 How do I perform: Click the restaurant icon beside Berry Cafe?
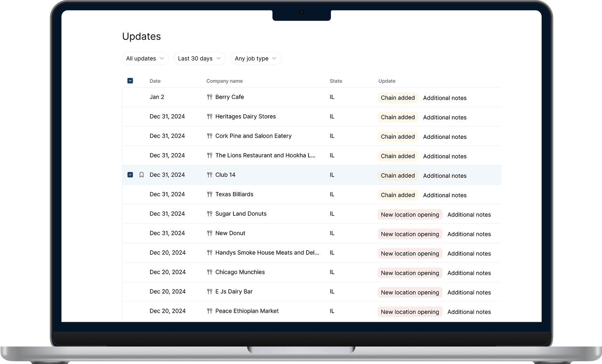coord(209,97)
